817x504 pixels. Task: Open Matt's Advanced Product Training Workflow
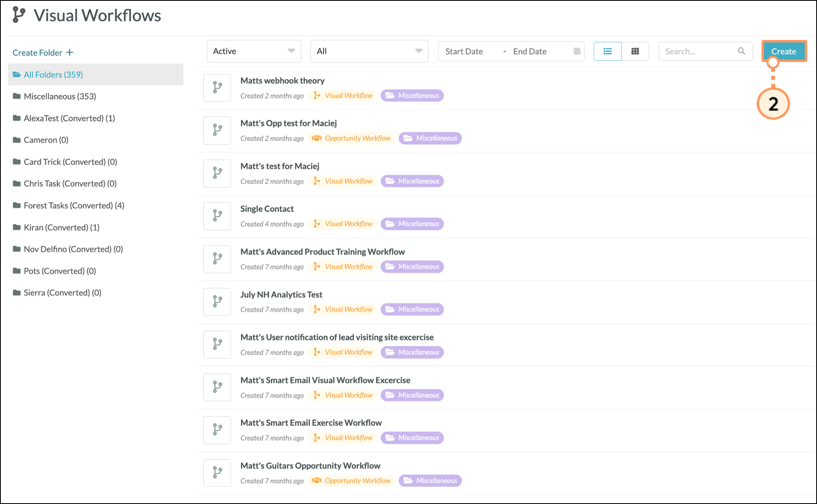(322, 252)
